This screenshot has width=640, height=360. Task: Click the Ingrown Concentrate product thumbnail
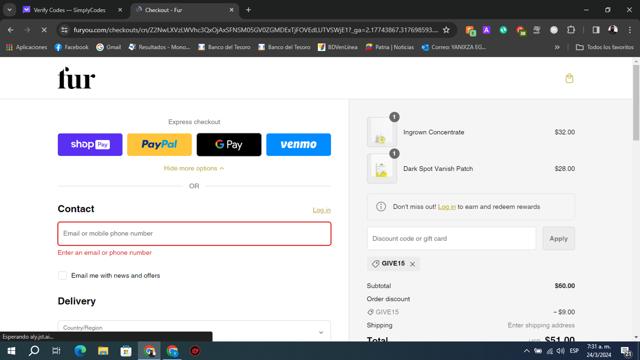pos(382,132)
